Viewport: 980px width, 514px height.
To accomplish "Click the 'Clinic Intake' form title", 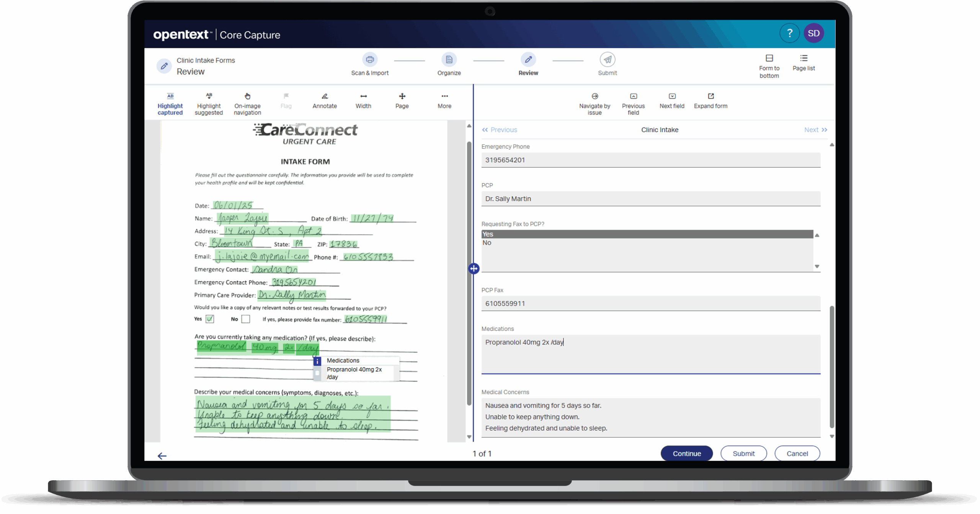I will tap(659, 130).
